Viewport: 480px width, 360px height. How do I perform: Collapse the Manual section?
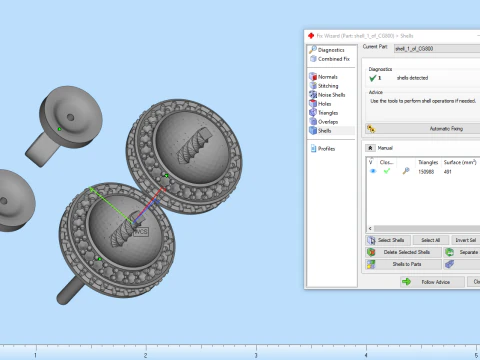370,148
